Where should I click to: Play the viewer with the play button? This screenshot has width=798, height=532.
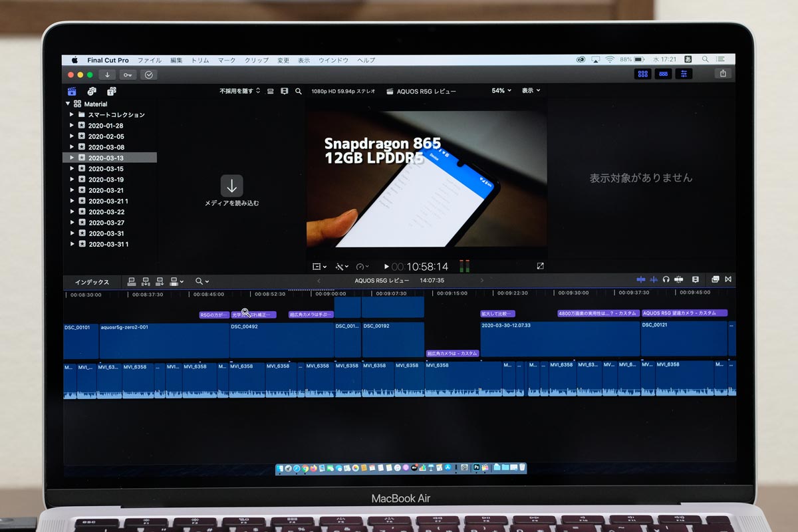[386, 267]
